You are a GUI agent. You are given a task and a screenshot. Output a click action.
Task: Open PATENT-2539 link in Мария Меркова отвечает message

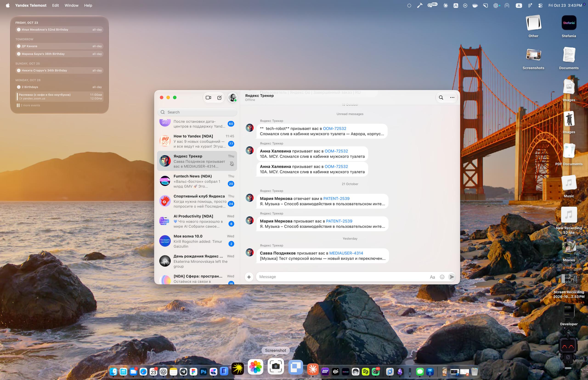(x=336, y=199)
